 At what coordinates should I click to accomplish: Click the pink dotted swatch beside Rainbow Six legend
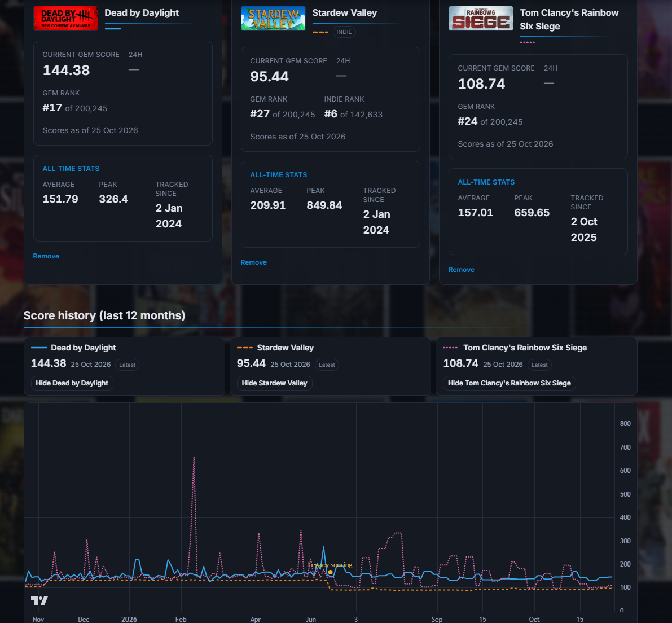(450, 348)
